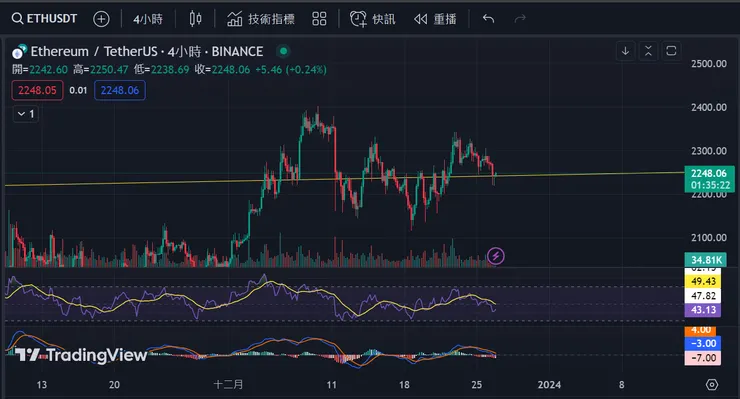
Task: Click the blue MACD value -3.00
Action: click(703, 343)
